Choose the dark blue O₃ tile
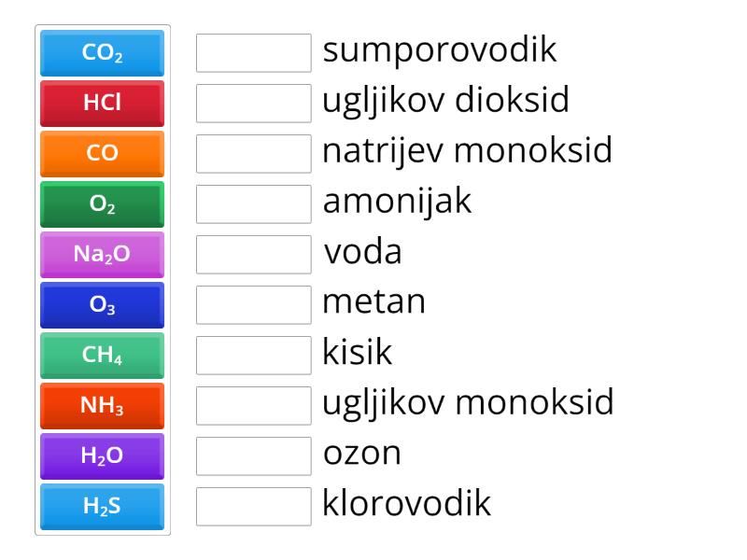This screenshot has height=560, width=747. click(x=103, y=305)
